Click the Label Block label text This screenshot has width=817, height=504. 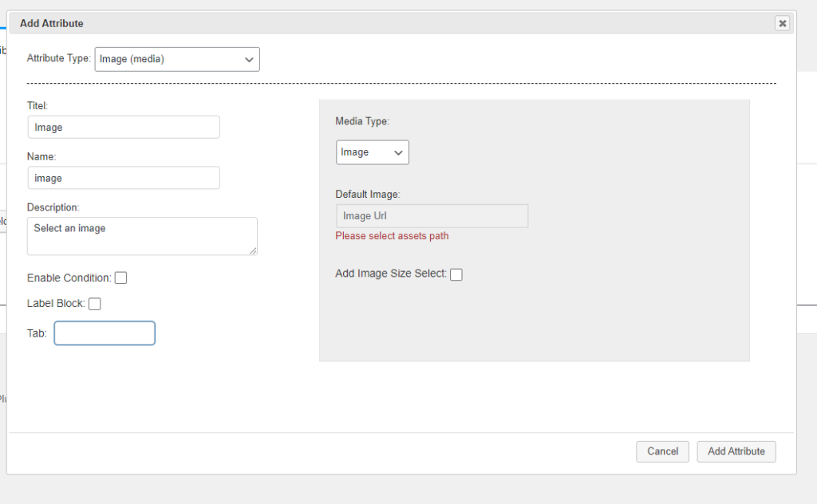pyautogui.click(x=56, y=304)
